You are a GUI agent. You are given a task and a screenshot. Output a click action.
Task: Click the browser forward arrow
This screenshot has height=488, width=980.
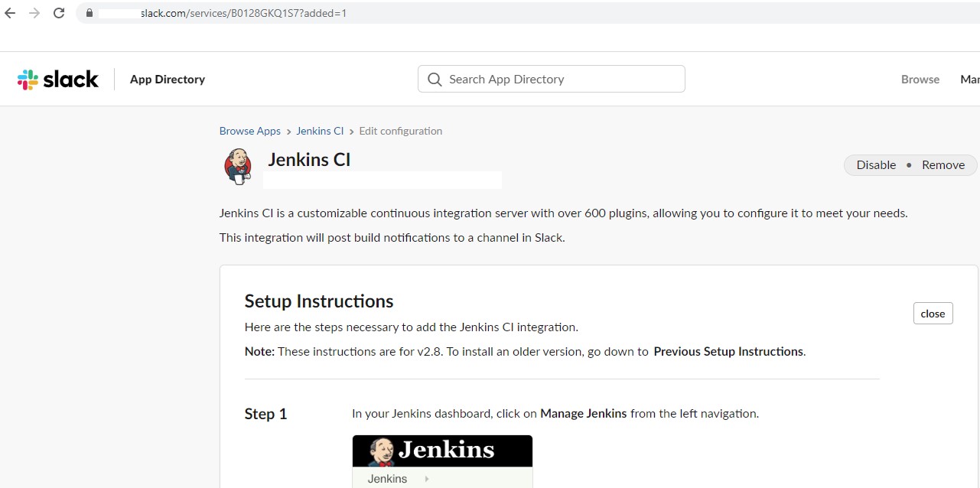pos(34,12)
